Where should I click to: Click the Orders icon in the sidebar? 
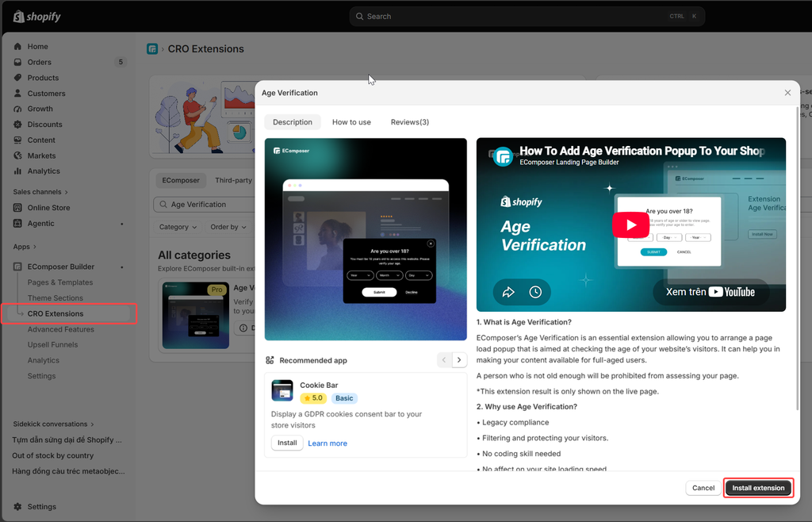coord(17,62)
